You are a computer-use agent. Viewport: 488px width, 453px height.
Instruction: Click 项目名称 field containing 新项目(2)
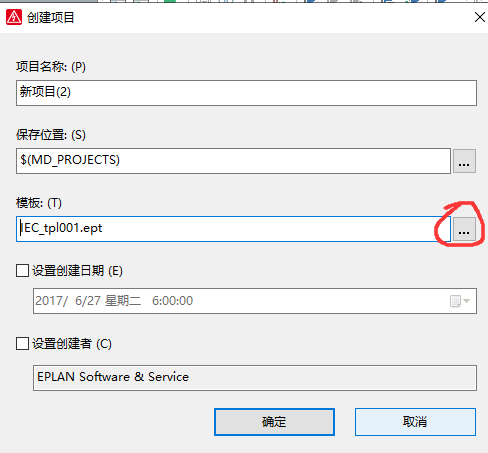click(x=246, y=93)
